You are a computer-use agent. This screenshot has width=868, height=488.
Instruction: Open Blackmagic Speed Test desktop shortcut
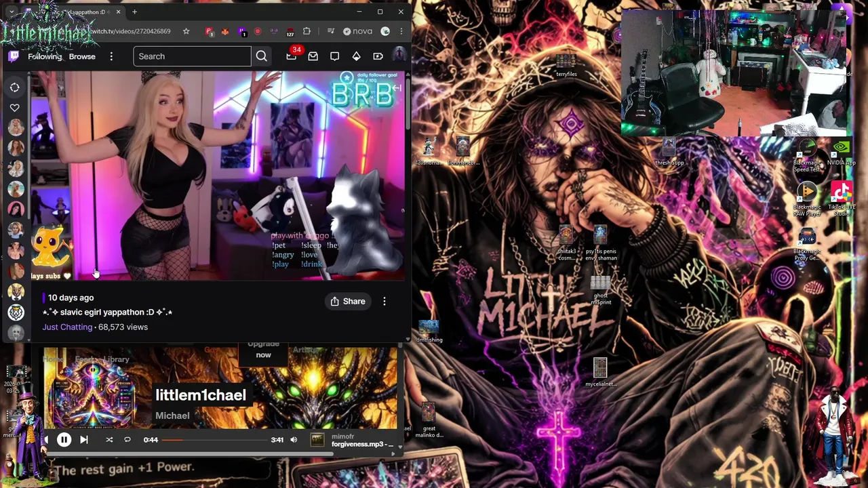click(807, 156)
